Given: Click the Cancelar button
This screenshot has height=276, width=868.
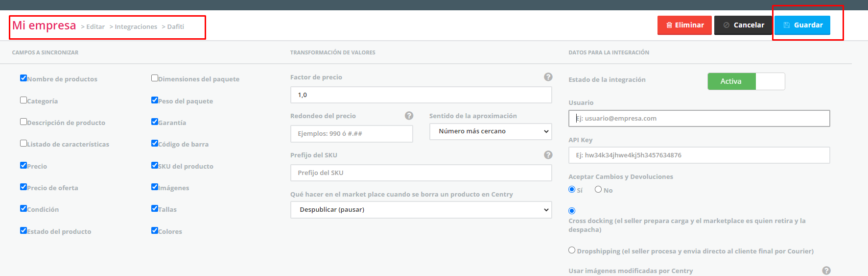Looking at the screenshot, I should coord(743,25).
